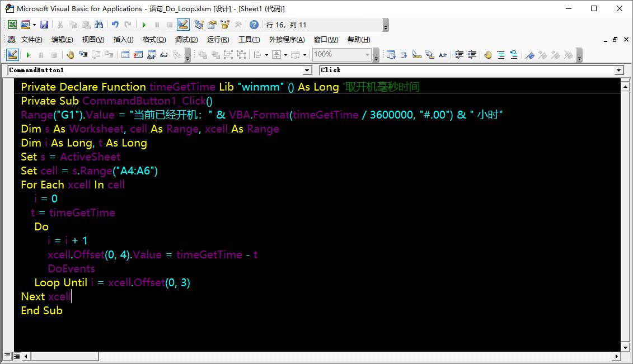Save the project with the floppy disk icon
Image resolution: width=633 pixels, height=364 pixels.
[44, 25]
